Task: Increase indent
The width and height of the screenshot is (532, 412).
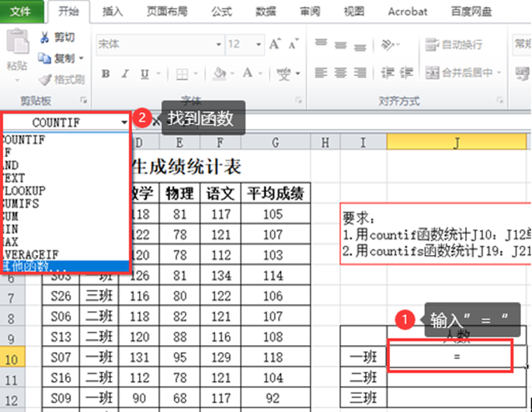Action: (406, 73)
